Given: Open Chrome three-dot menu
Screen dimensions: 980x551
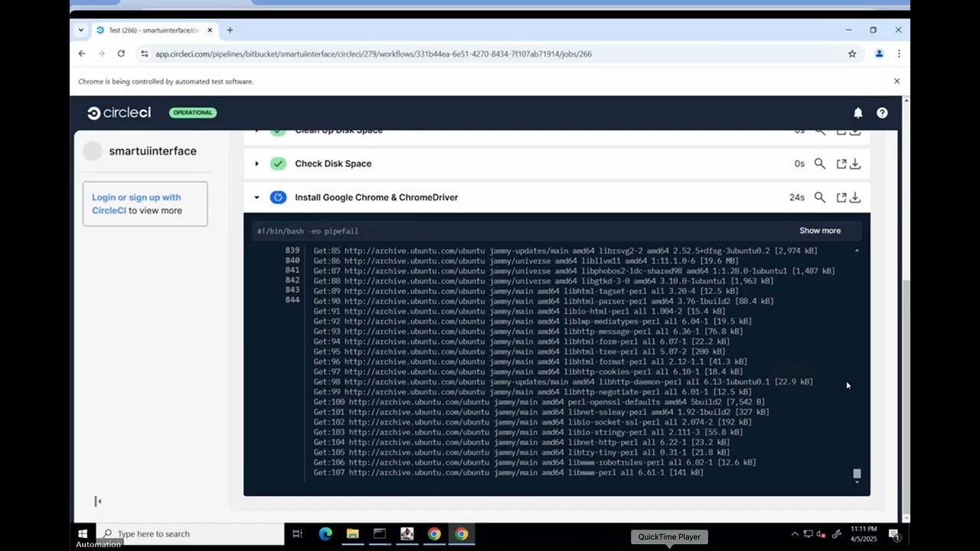Looking at the screenshot, I should coord(899,54).
